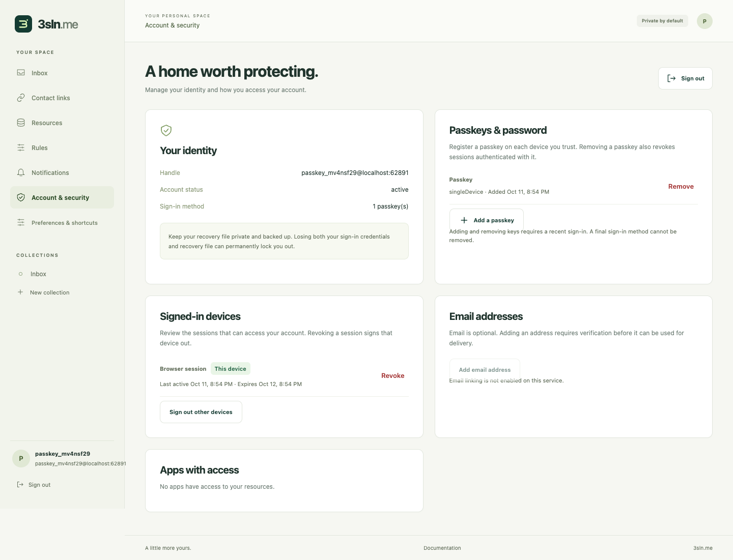Click the Sign out button at top right
This screenshot has width=733, height=560.
[685, 78]
